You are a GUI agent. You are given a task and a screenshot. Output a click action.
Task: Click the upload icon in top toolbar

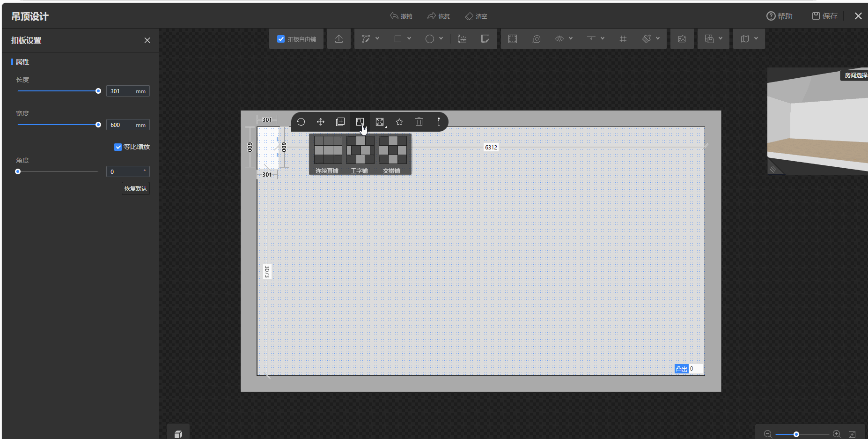coord(339,39)
